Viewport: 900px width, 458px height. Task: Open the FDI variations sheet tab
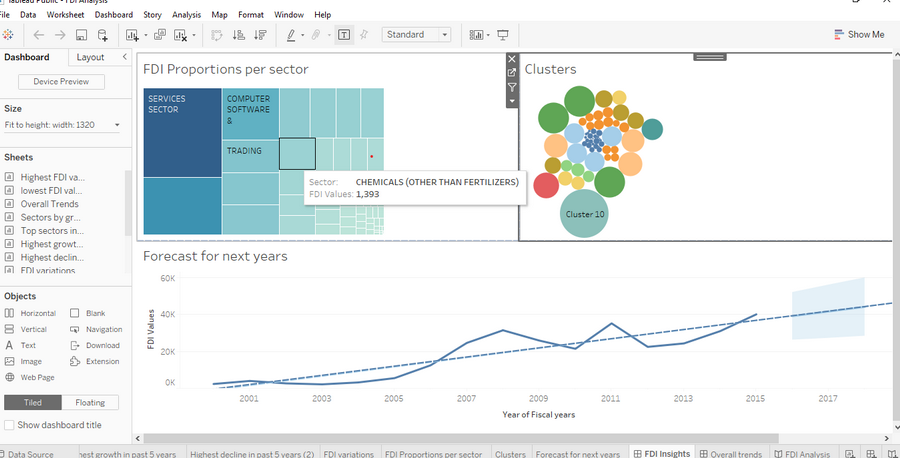click(348, 453)
